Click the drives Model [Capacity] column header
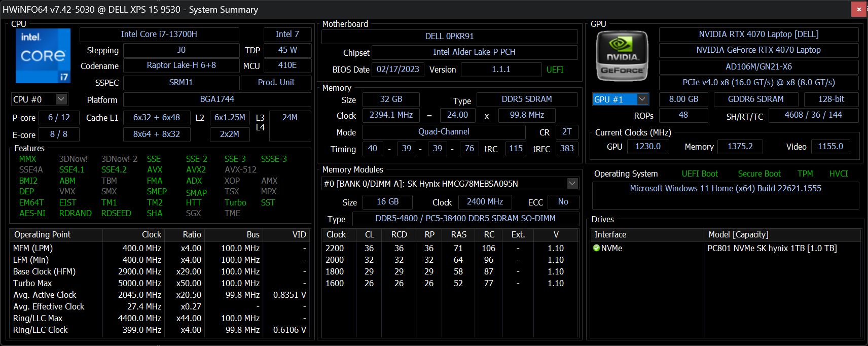Image resolution: width=868 pixels, height=346 pixels. tap(783, 234)
